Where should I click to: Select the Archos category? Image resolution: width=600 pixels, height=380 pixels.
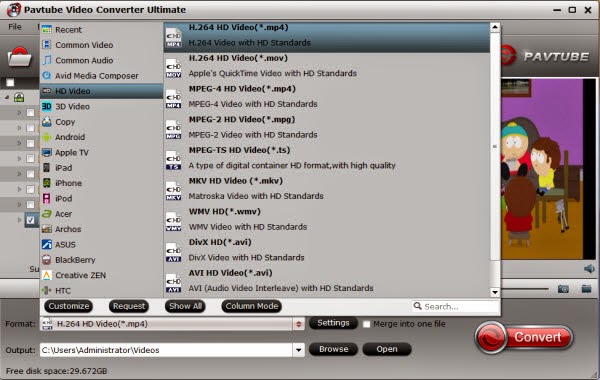[x=101, y=229]
